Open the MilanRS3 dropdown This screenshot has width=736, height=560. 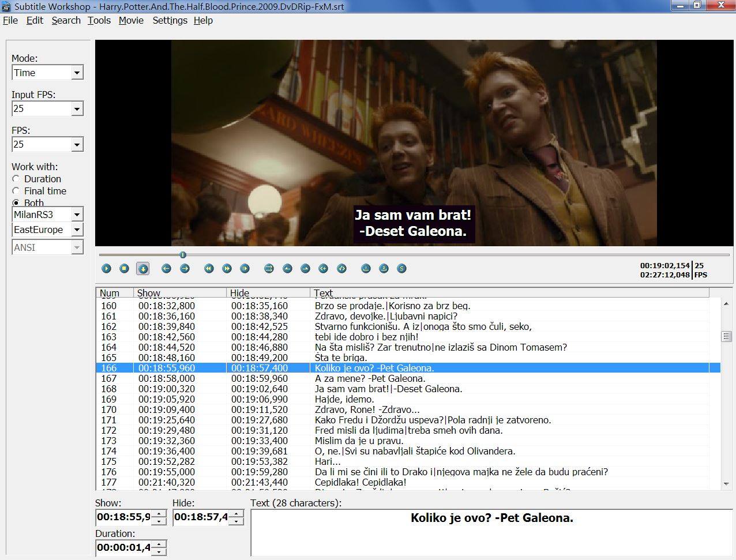(77, 215)
